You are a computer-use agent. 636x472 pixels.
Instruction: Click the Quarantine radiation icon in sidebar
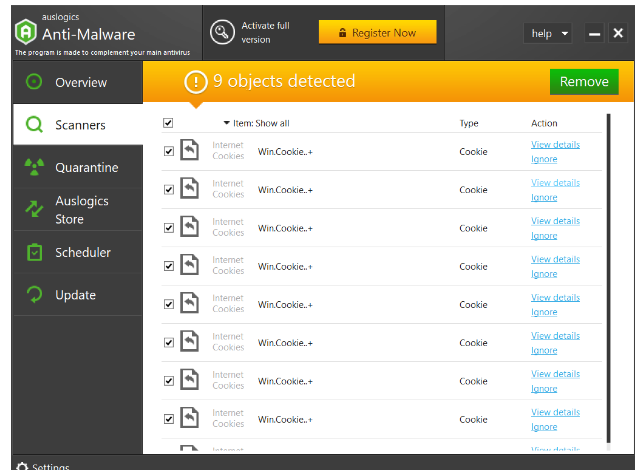(x=34, y=167)
